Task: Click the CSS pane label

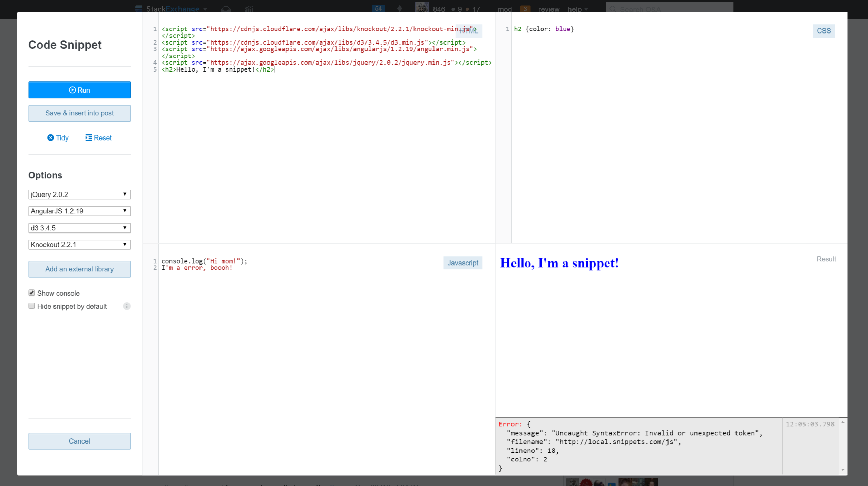Action: point(823,31)
